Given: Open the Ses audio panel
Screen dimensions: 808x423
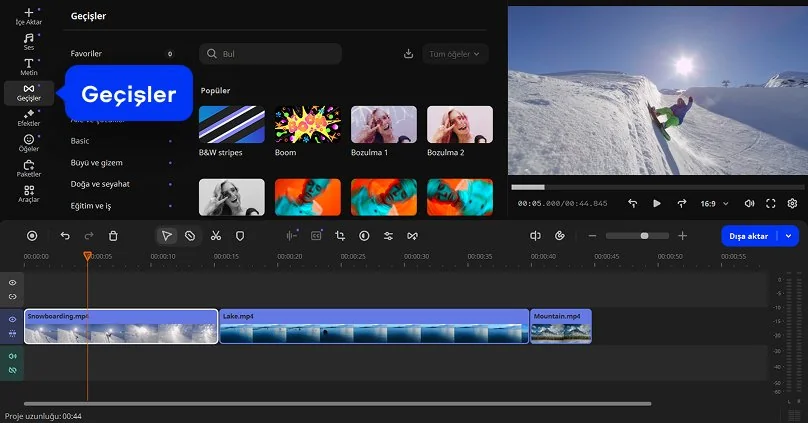Looking at the screenshot, I should pos(28,41).
